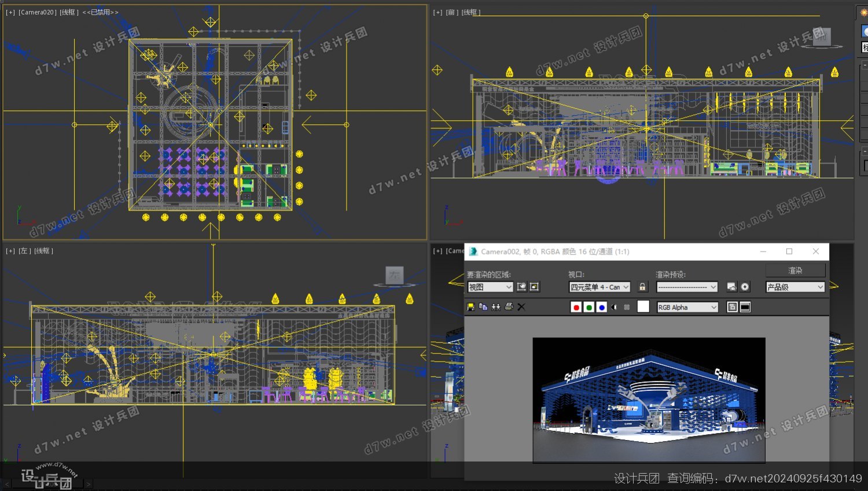Click <<已禁用>> label in top-left viewport
868x491 pixels.
coord(100,12)
